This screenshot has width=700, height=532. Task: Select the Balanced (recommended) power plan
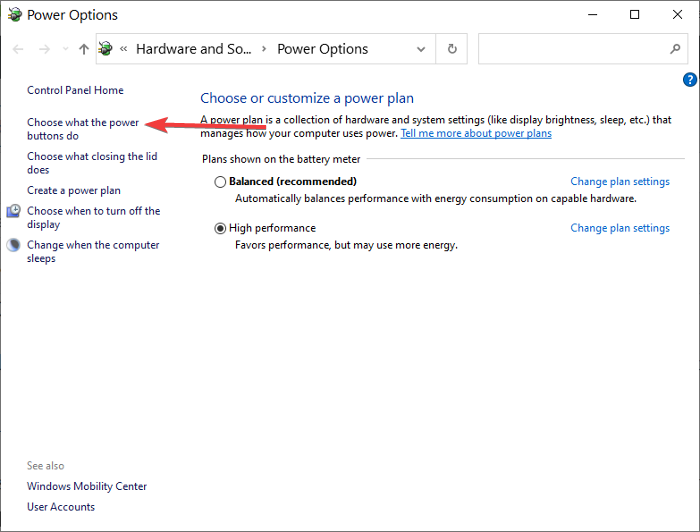(220, 182)
